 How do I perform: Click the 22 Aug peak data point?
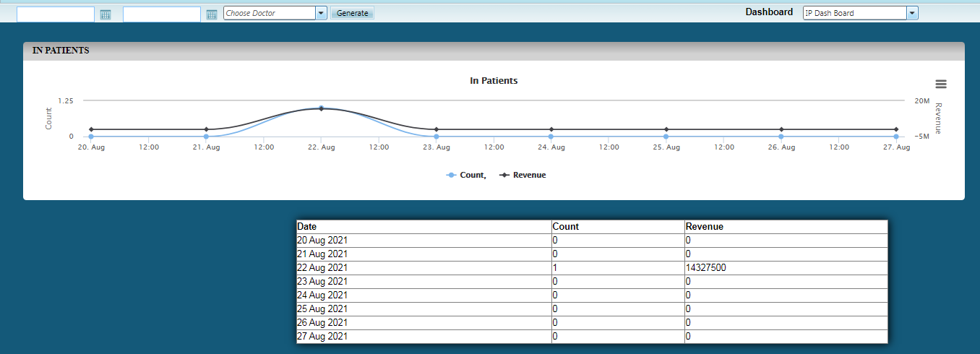(321, 108)
